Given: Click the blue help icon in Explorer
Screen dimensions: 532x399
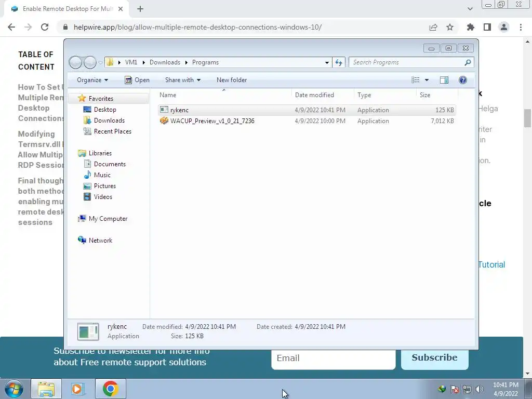Looking at the screenshot, I should point(463,80).
